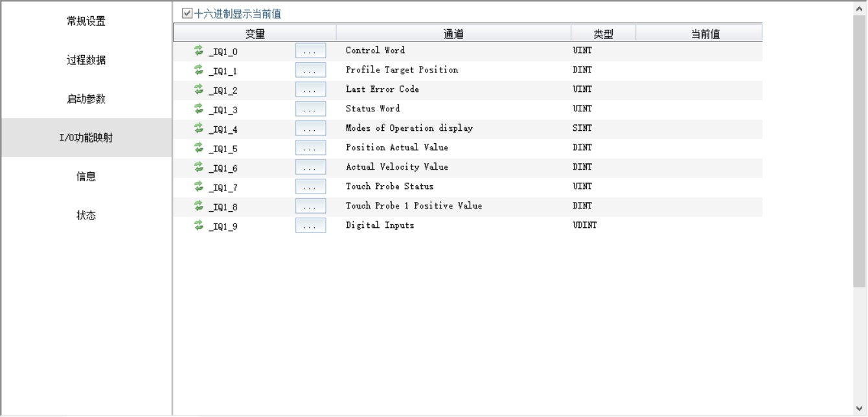Select the 状态 tab in sidebar
868x417 pixels.
(x=86, y=215)
